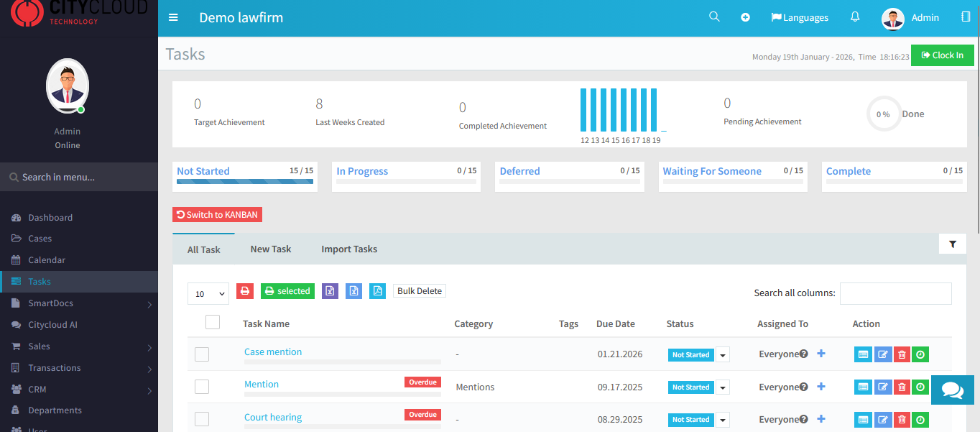
Task: Add assignee plus for Mention row
Action: coord(821,387)
